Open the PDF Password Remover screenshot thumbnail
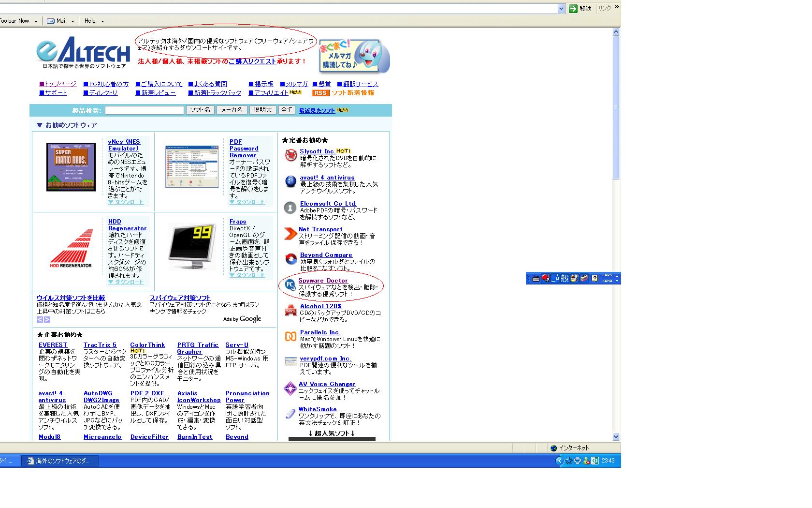The image size is (812, 508). (192, 166)
